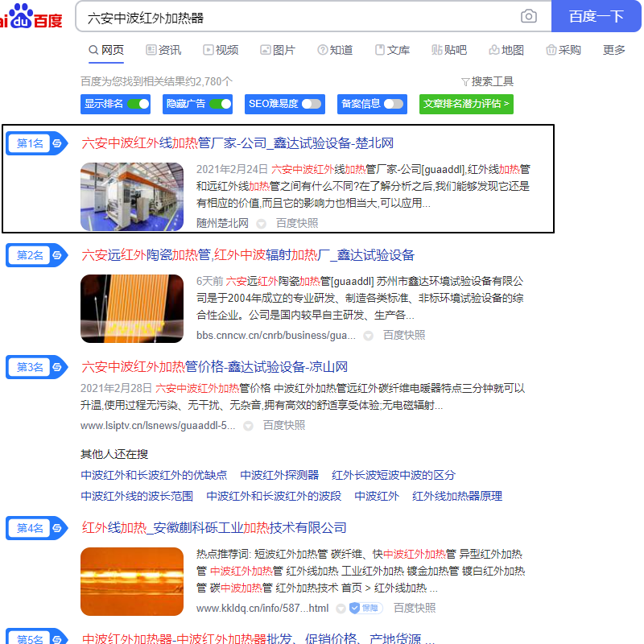
Task: Click the Baidu logo
Action: click(31, 16)
